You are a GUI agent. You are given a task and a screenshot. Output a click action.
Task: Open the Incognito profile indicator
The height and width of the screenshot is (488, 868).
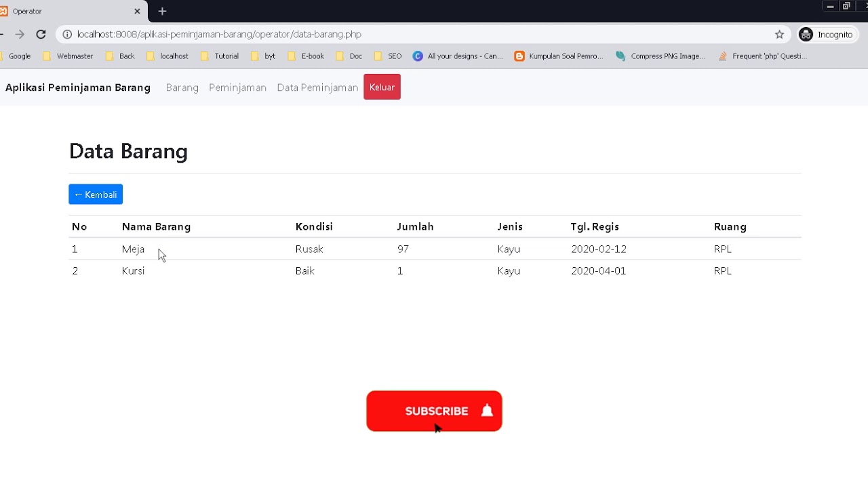tap(827, 35)
